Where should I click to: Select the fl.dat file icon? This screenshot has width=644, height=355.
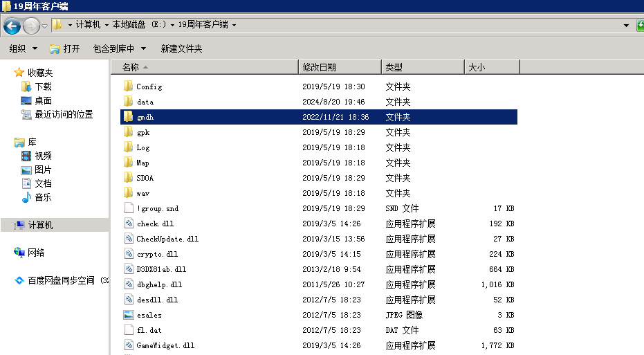(x=129, y=329)
